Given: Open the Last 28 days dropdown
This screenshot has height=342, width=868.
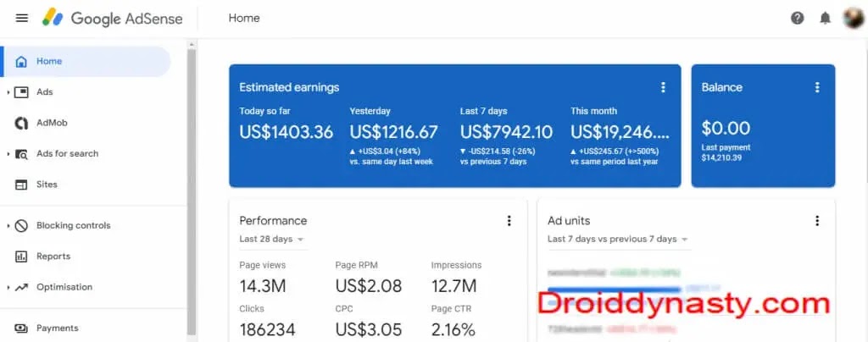Looking at the screenshot, I should click(x=272, y=240).
